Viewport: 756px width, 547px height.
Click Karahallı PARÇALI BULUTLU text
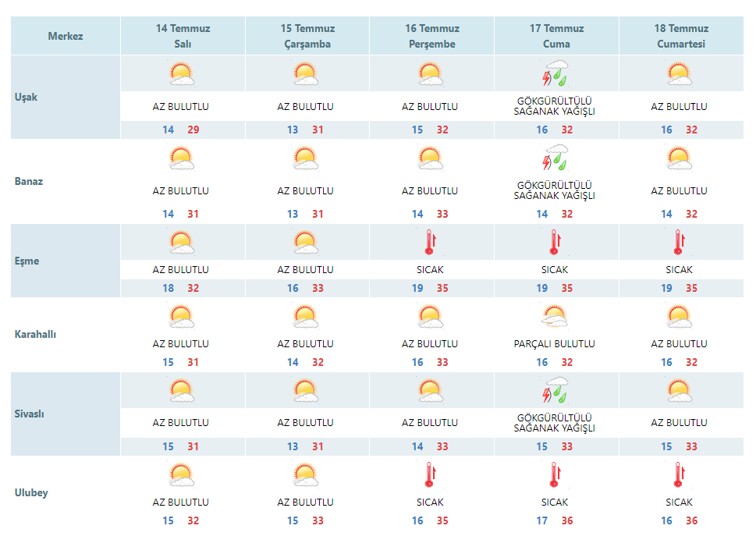555,344
